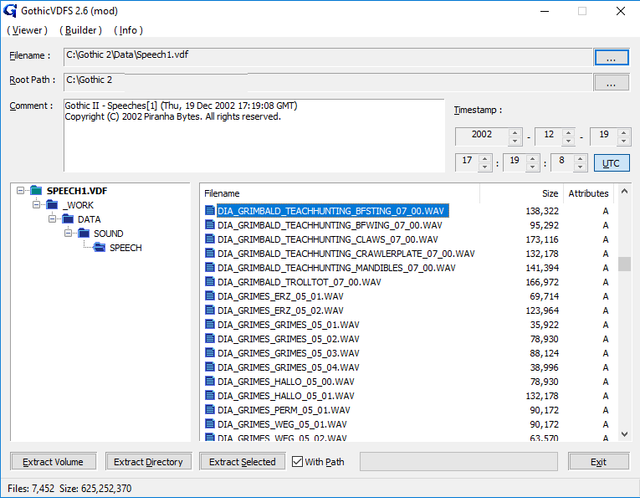The height and width of the screenshot is (498, 640).
Task: Click the size value 173,116
Action: click(542, 240)
